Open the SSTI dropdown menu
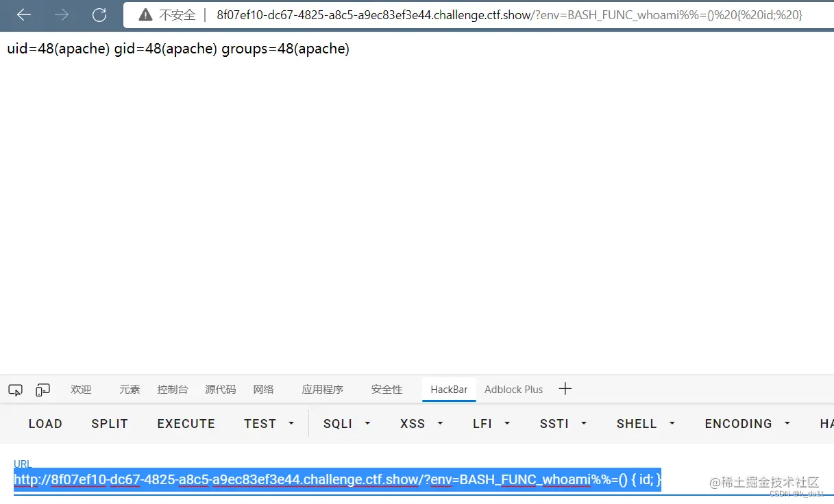Viewport: 834px width, 504px height. tap(564, 424)
